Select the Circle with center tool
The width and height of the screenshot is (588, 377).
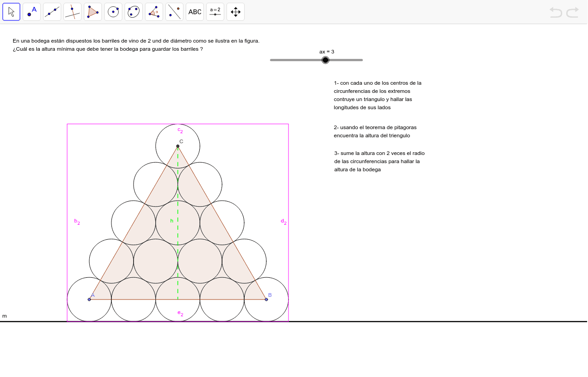[113, 12]
